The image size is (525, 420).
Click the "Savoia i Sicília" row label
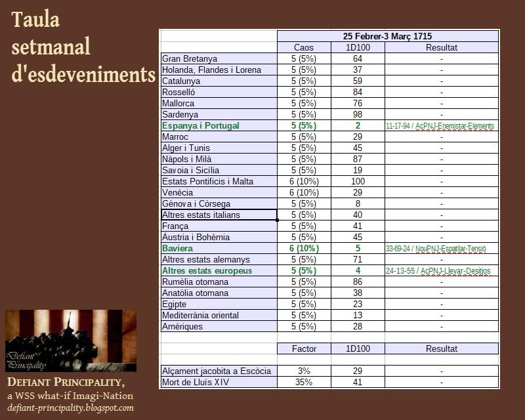tap(219, 170)
